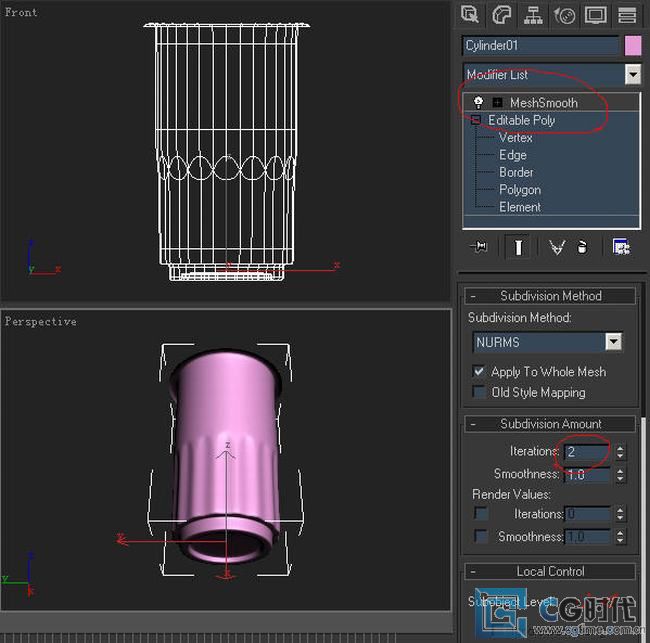Click Render Smoothness spinner arrows
Image resolution: width=650 pixels, height=643 pixels.
pos(620,537)
